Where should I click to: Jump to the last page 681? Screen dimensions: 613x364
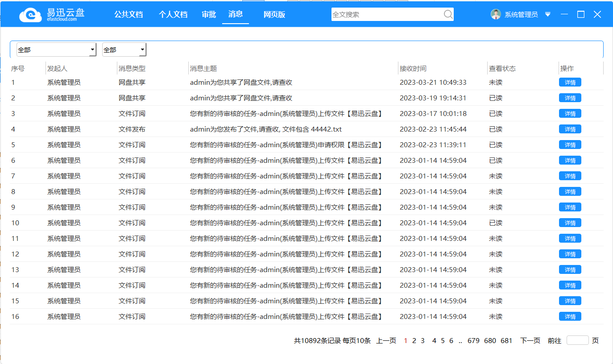coord(507,340)
